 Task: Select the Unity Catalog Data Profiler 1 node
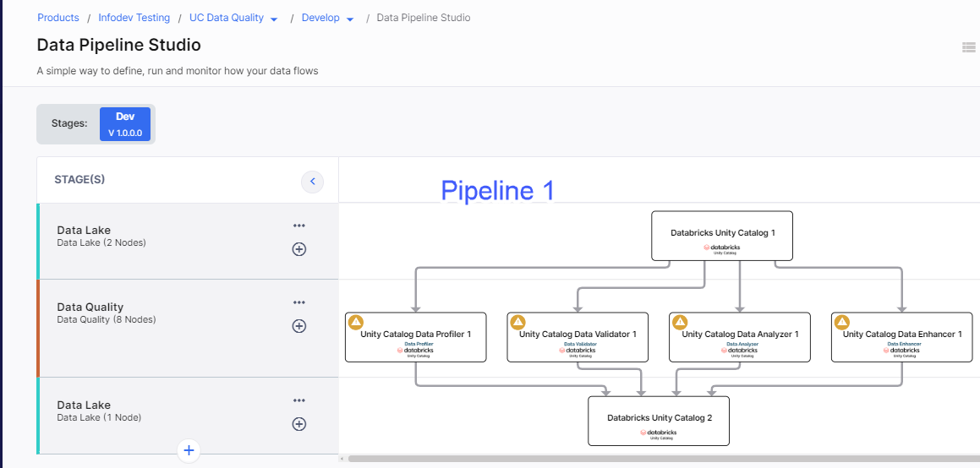pos(416,337)
